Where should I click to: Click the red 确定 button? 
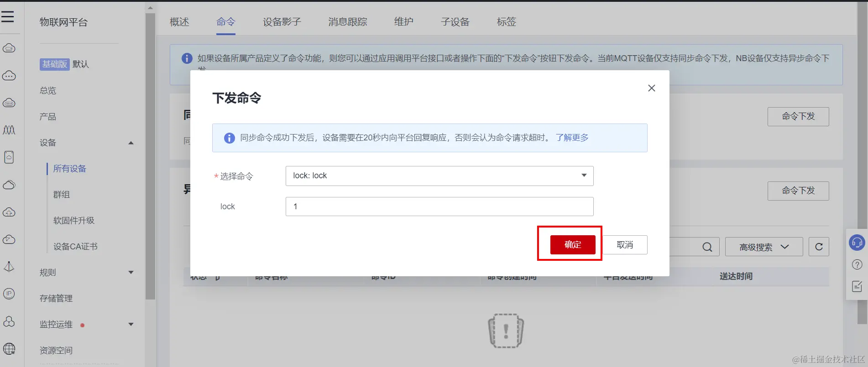click(x=573, y=245)
